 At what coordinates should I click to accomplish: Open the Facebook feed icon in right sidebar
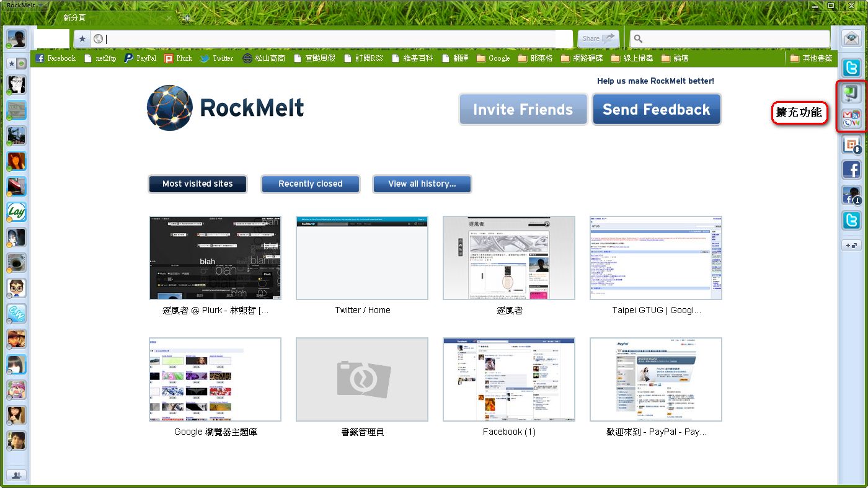click(851, 169)
